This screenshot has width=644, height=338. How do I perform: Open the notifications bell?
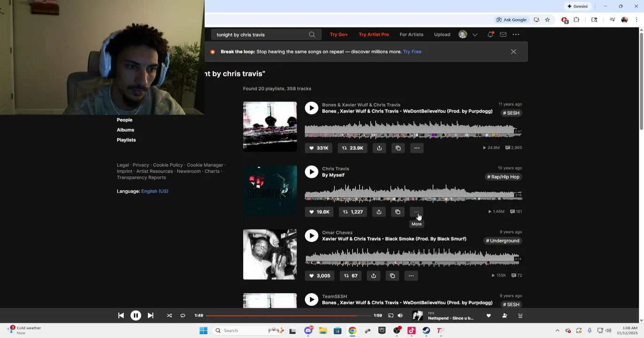pyautogui.click(x=490, y=34)
